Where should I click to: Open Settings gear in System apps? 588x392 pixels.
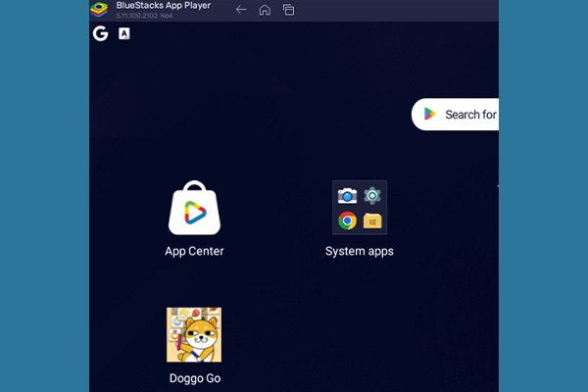(372, 195)
